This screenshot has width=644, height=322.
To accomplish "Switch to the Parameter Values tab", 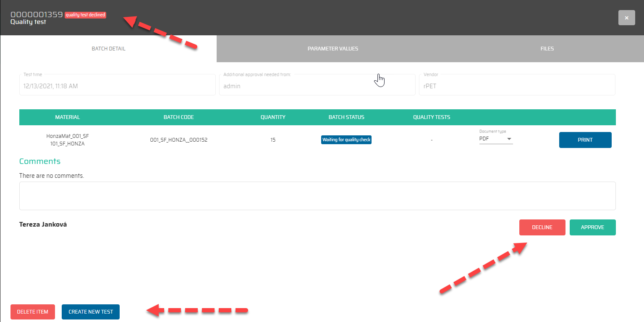I will click(x=332, y=49).
